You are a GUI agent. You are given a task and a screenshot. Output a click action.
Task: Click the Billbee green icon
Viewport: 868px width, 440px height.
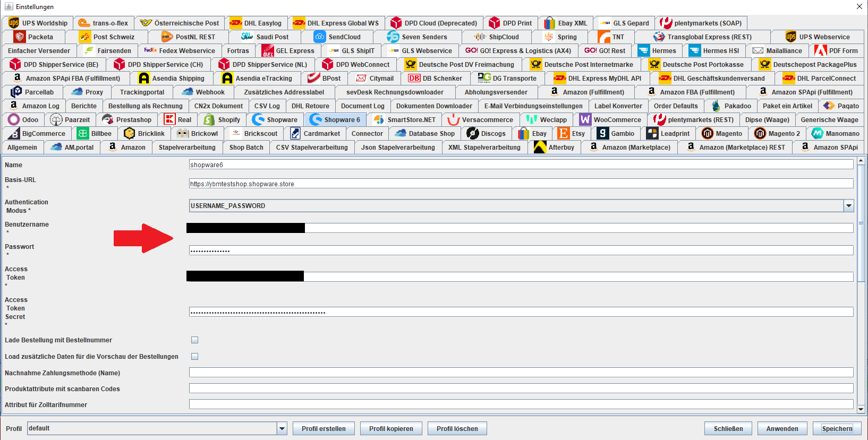82,133
